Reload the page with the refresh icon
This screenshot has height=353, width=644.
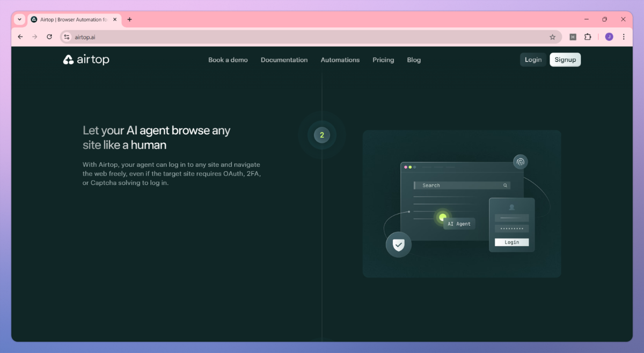click(x=49, y=37)
